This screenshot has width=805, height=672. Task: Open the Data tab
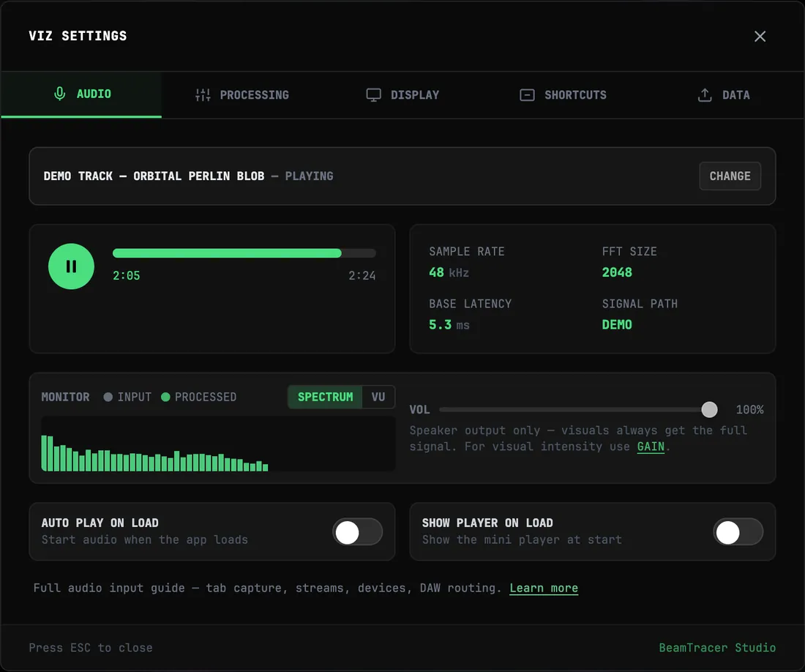(724, 95)
